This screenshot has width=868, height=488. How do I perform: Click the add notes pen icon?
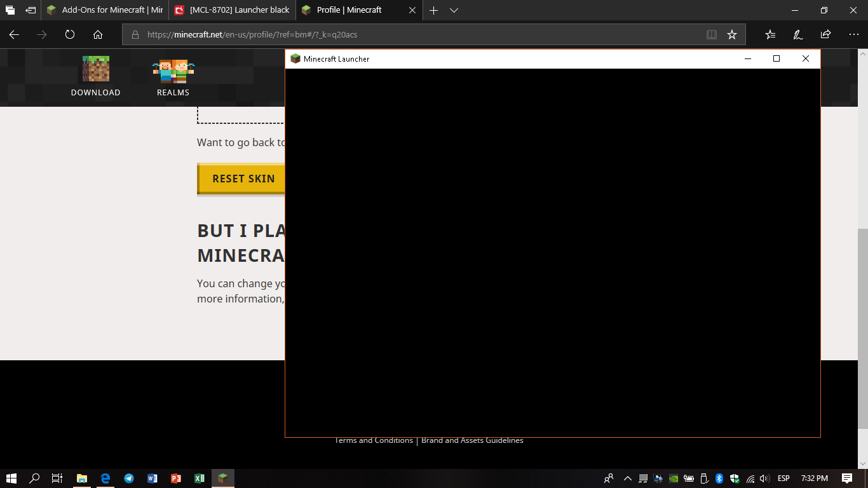[798, 35]
